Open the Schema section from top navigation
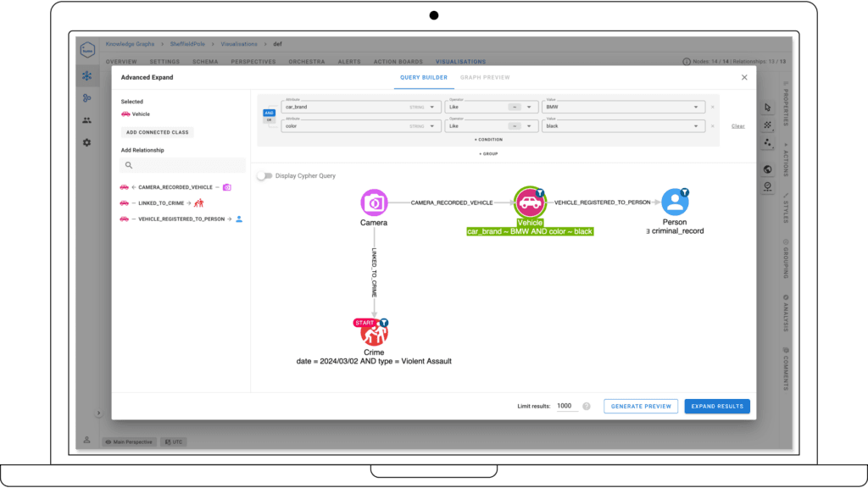868x488 pixels. coord(206,61)
